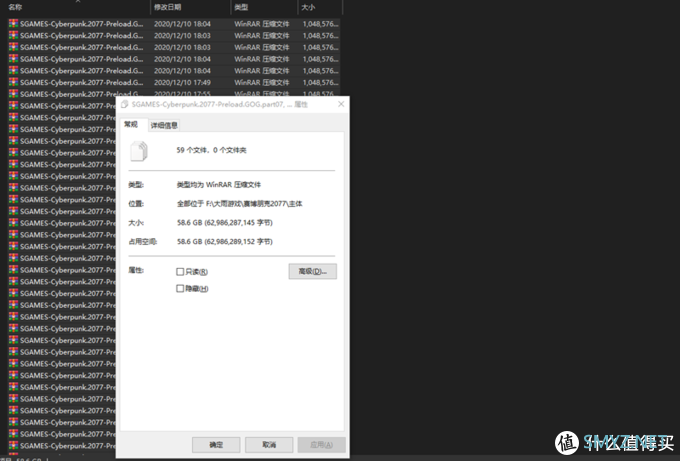Image resolution: width=680 pixels, height=461 pixels.
Task: Toggle the 隐藏 (hidden) checkbox
Action: tap(180, 289)
